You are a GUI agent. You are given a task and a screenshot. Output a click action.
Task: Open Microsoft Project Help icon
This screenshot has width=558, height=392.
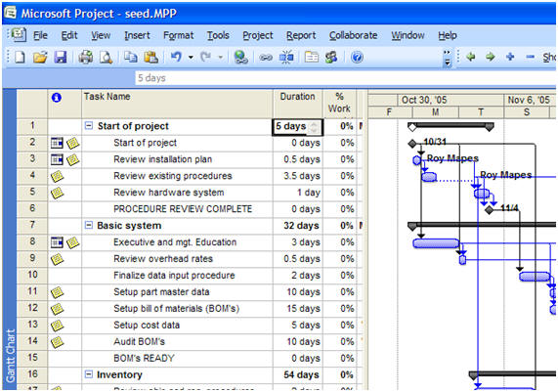(x=357, y=57)
